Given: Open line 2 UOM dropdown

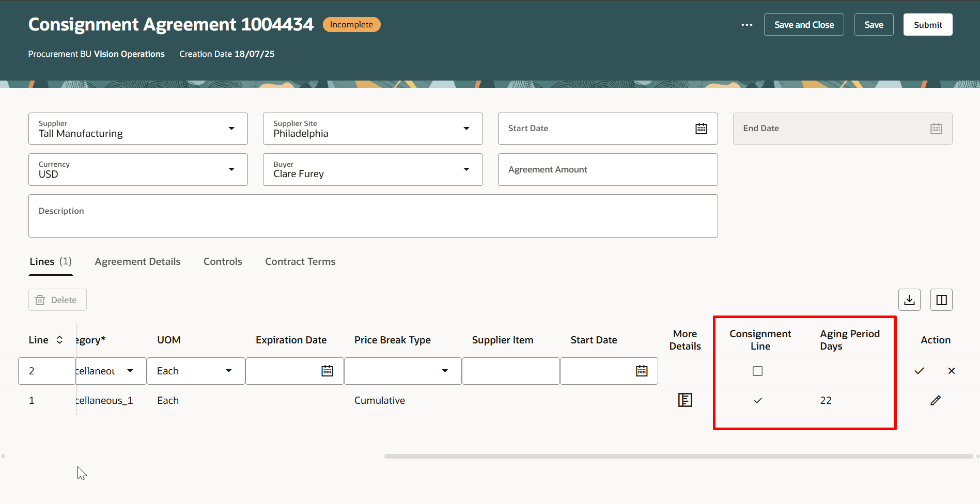Looking at the screenshot, I should (x=229, y=371).
